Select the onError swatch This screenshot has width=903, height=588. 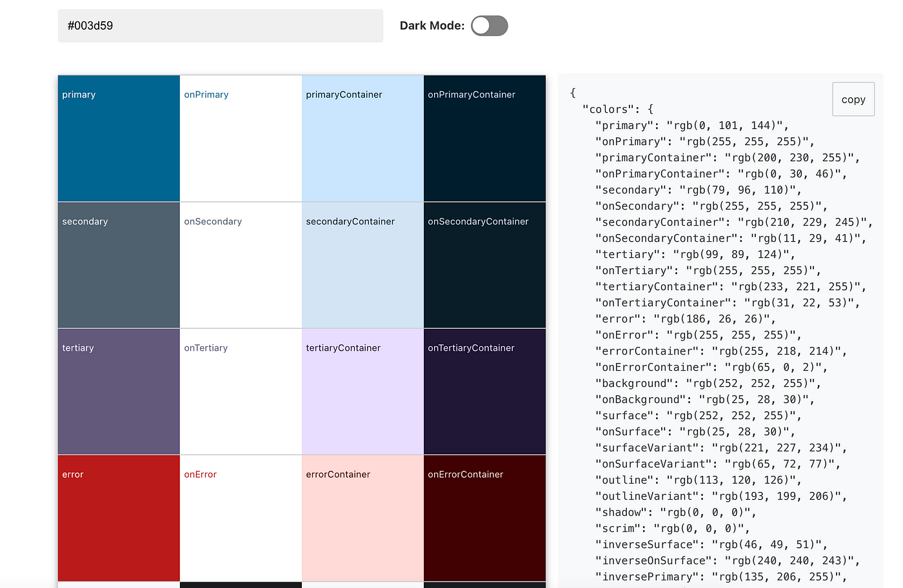[x=241, y=518]
